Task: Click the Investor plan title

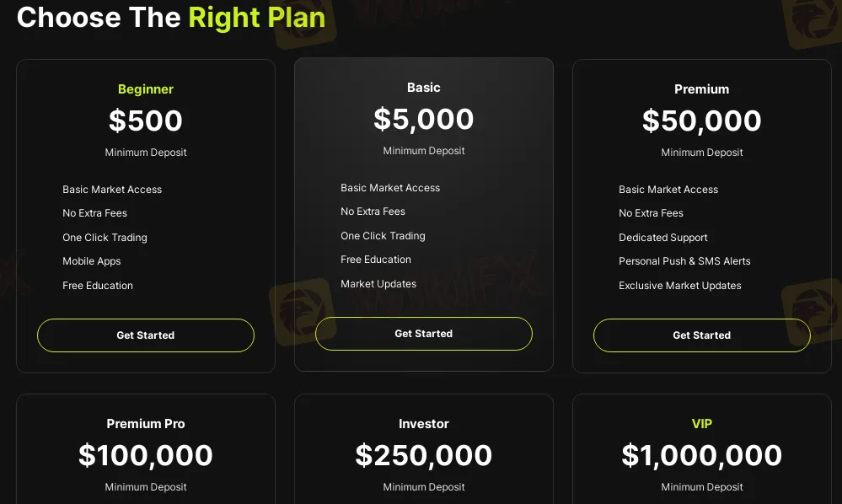Action: (x=424, y=423)
